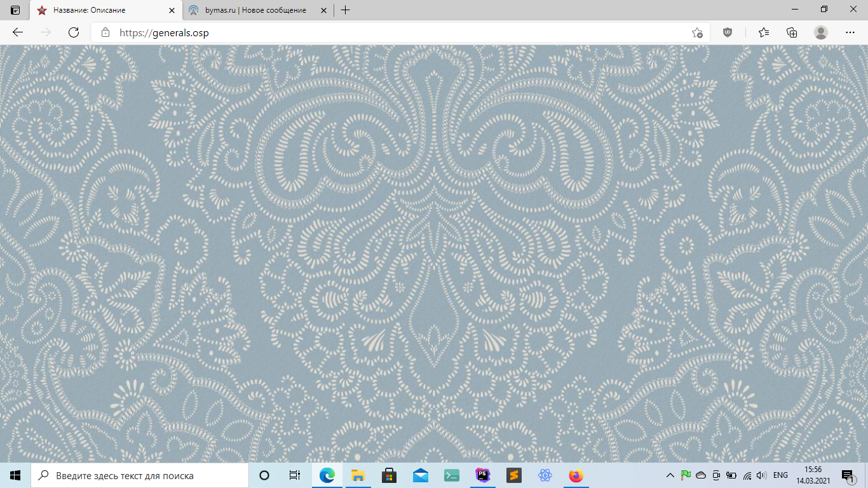Switch to PhpStorm in the taskbar
Image resolution: width=868 pixels, height=488 pixels.
[483, 475]
